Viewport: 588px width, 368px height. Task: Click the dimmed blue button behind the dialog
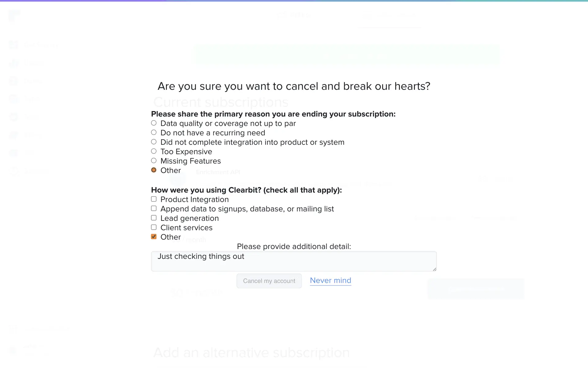476,289
